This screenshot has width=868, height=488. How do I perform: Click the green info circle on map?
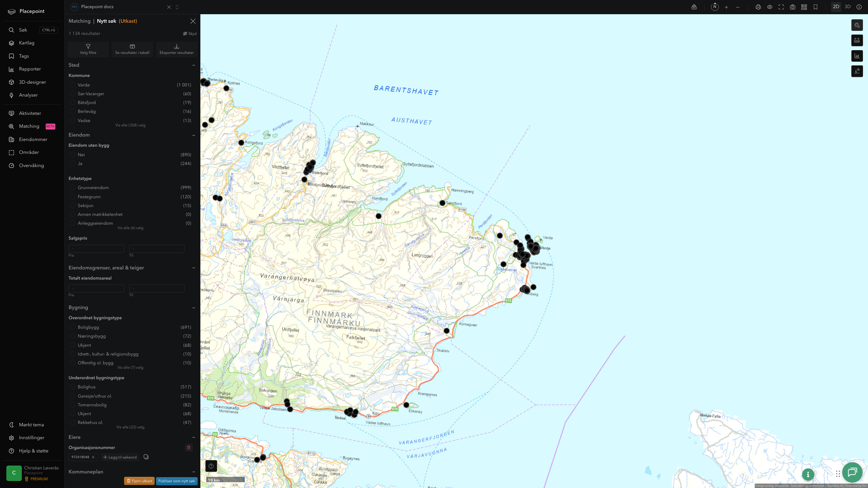808,474
